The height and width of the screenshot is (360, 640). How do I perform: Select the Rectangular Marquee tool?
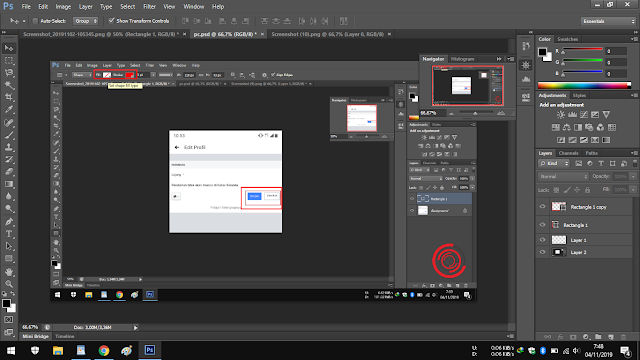point(9,61)
